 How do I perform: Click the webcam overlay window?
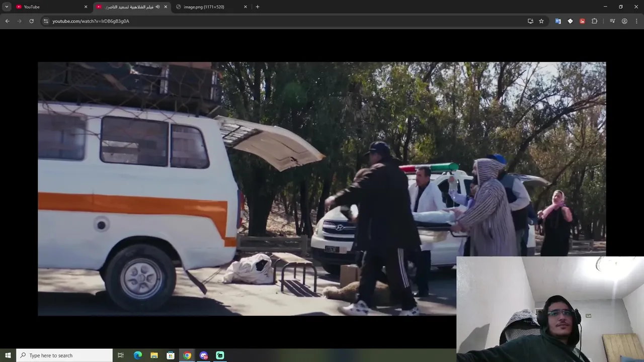(550, 309)
